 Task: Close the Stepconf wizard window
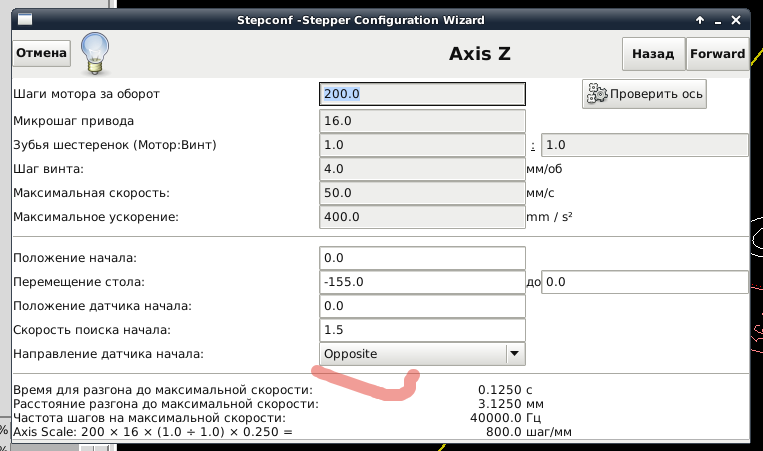point(736,20)
